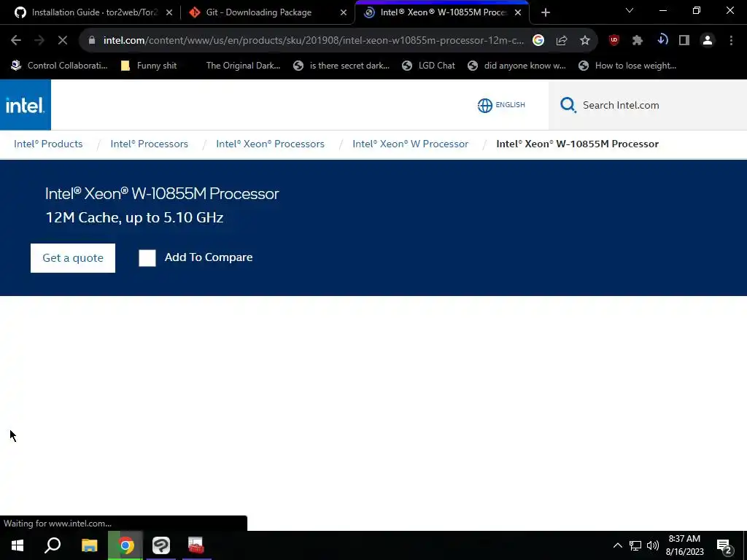The height and width of the screenshot is (560, 747).
Task: Share this page via share icon
Action: click(x=562, y=41)
